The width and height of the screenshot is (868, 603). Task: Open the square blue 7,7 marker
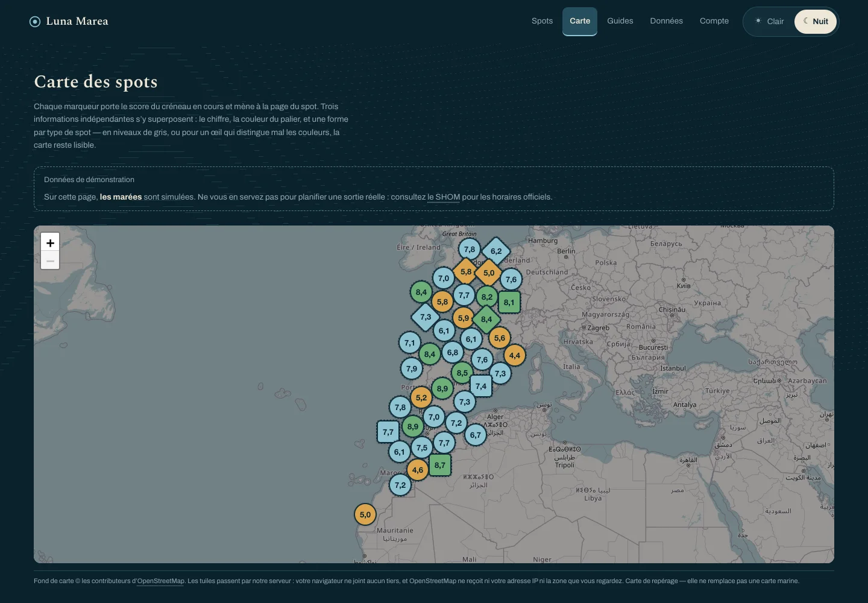(x=388, y=432)
